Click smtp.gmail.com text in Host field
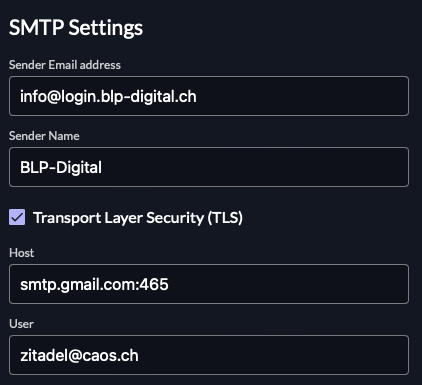This screenshot has height=385, width=422. pos(78,285)
